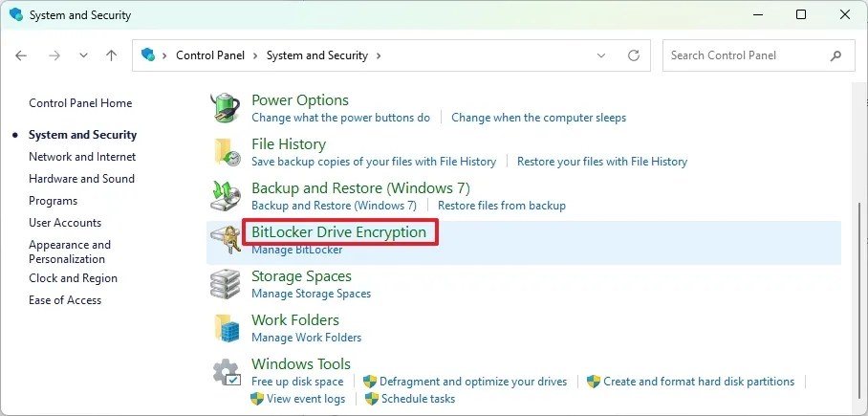Open the recent locations dropdown arrow
The height and width of the screenshot is (416, 868).
pyautogui.click(x=83, y=55)
